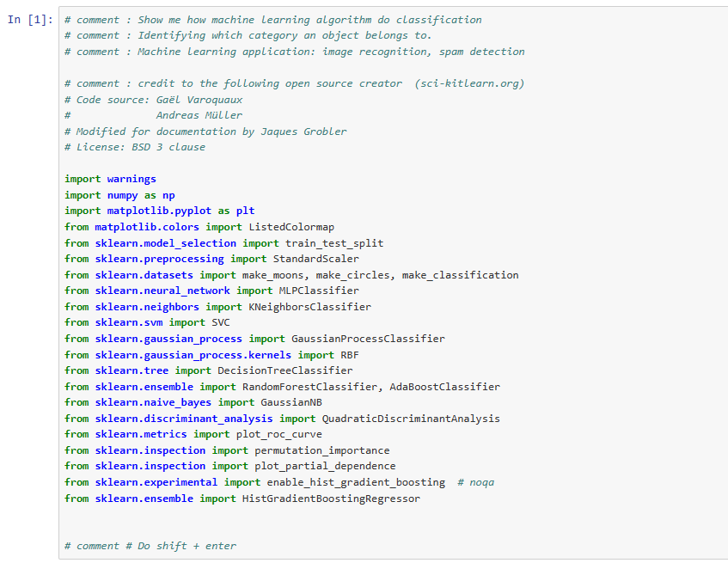Click the SVC import name
Image resolution: width=728 pixels, height=563 pixels.
pyautogui.click(x=221, y=322)
